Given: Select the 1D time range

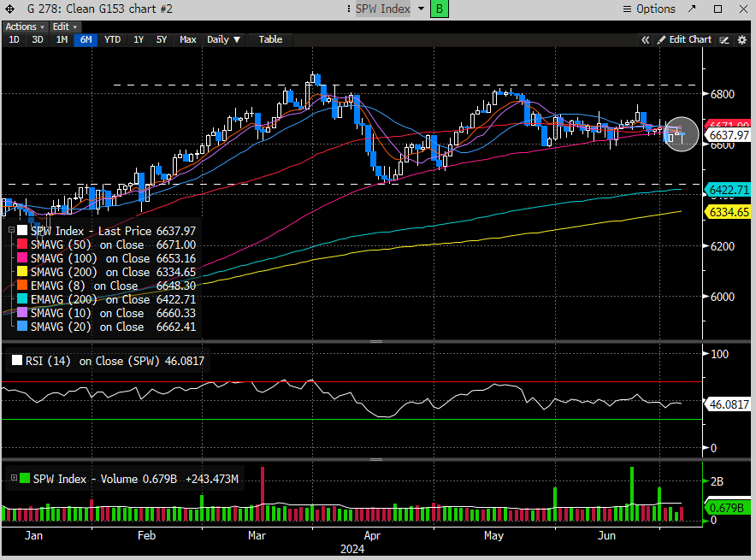Looking at the screenshot, I should click(x=14, y=39).
